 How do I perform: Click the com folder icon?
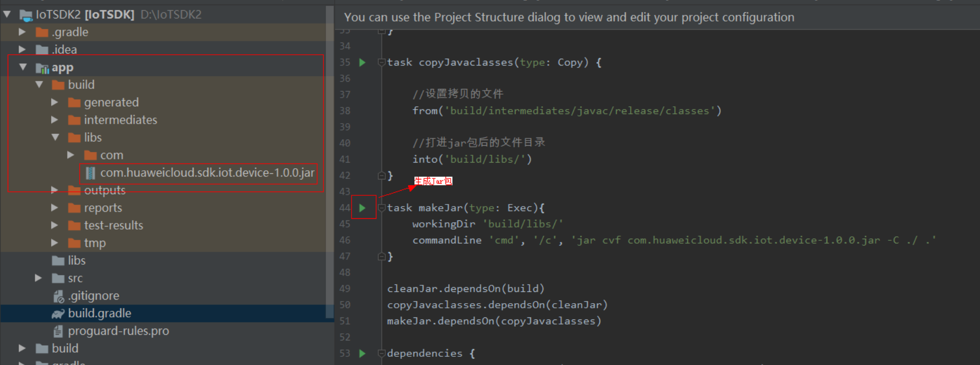click(x=90, y=155)
